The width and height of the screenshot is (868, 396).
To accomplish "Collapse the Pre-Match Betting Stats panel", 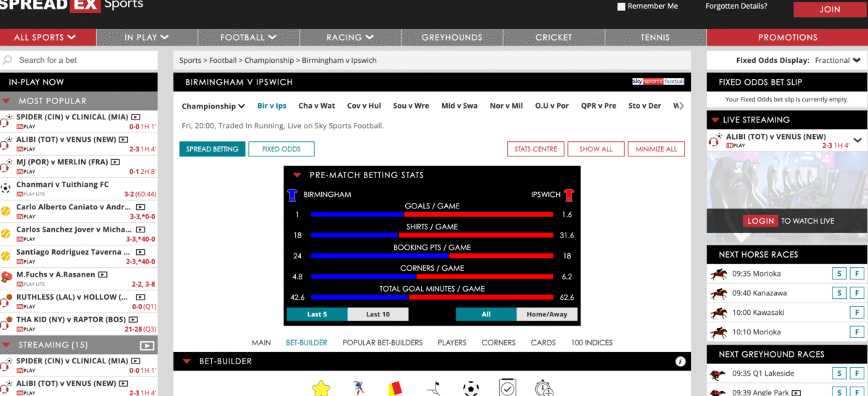I will [x=297, y=175].
